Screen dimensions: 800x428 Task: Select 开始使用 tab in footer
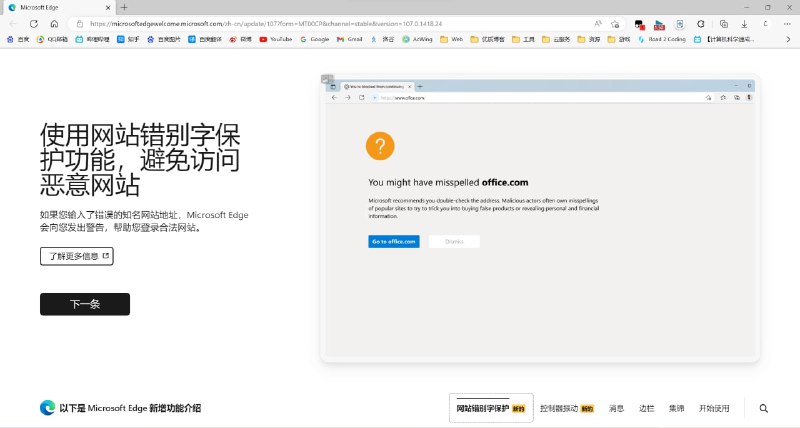(x=714, y=408)
